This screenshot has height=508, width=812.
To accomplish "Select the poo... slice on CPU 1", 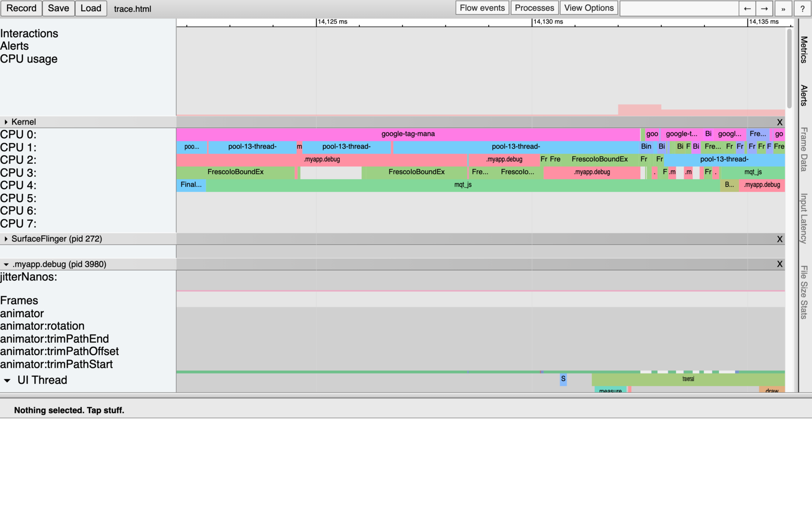I will tap(192, 147).
